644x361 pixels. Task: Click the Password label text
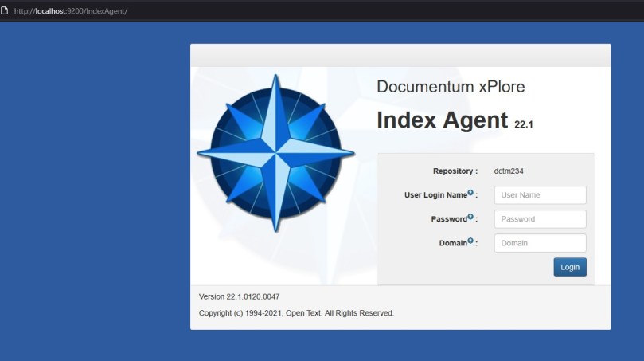pyautogui.click(x=448, y=219)
